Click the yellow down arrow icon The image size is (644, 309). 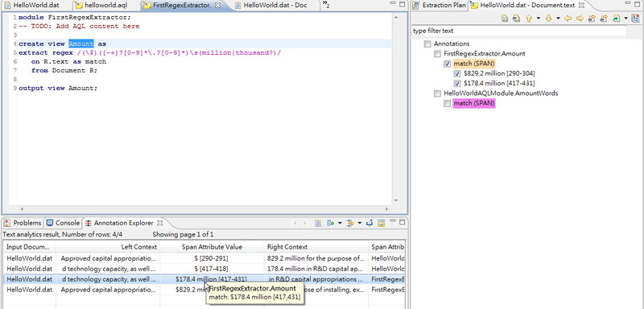click(x=548, y=19)
